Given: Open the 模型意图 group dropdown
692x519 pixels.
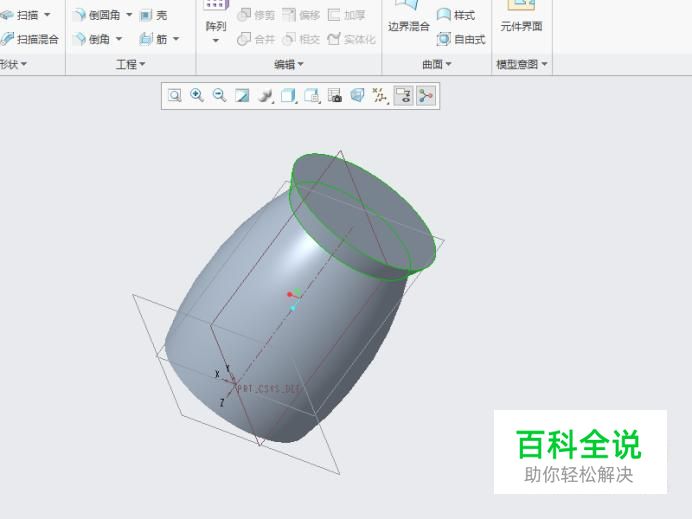Looking at the screenshot, I should point(522,64).
